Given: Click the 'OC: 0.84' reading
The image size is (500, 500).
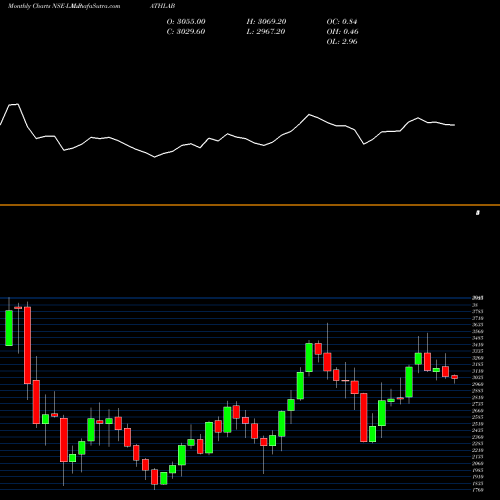Looking at the screenshot, I should [342, 22].
